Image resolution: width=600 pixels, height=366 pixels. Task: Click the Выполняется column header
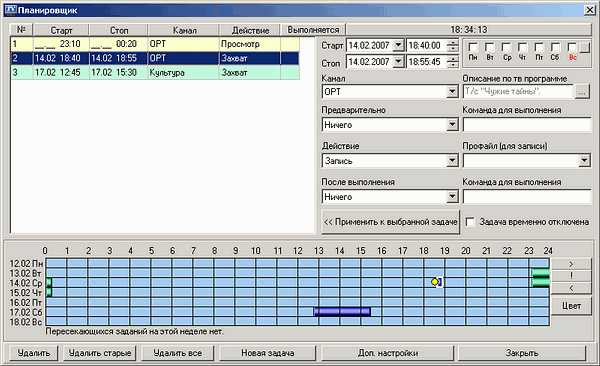click(313, 30)
